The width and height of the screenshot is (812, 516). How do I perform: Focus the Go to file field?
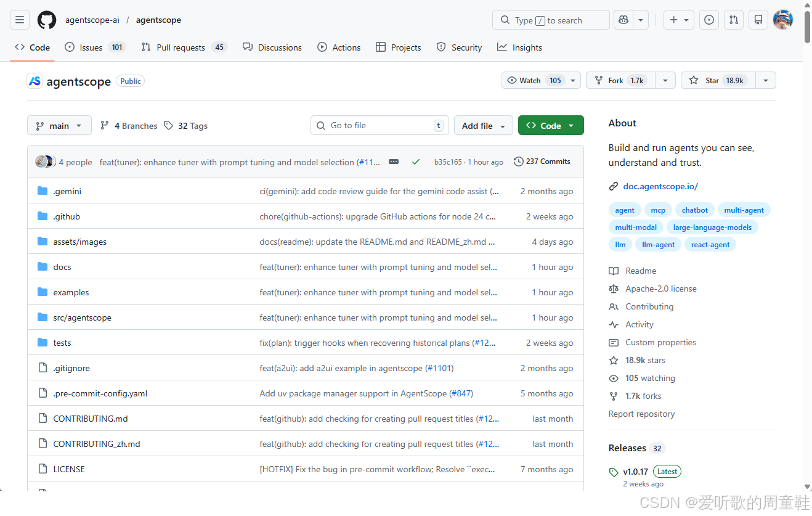point(380,125)
